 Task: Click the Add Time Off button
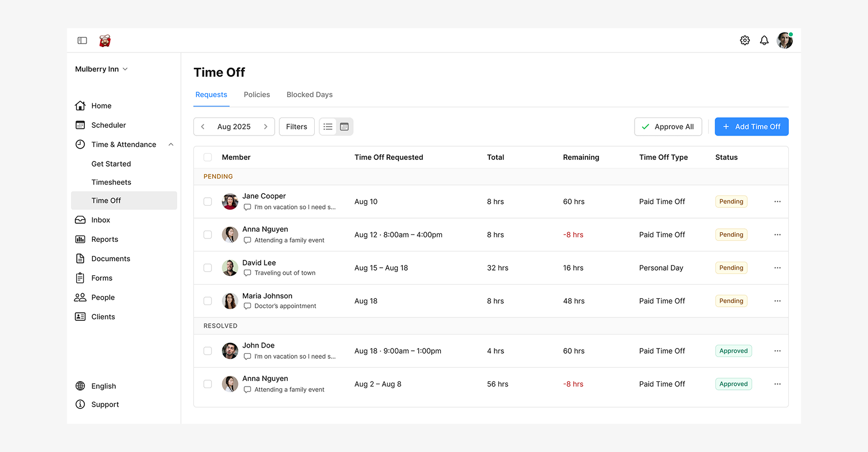pyautogui.click(x=752, y=127)
